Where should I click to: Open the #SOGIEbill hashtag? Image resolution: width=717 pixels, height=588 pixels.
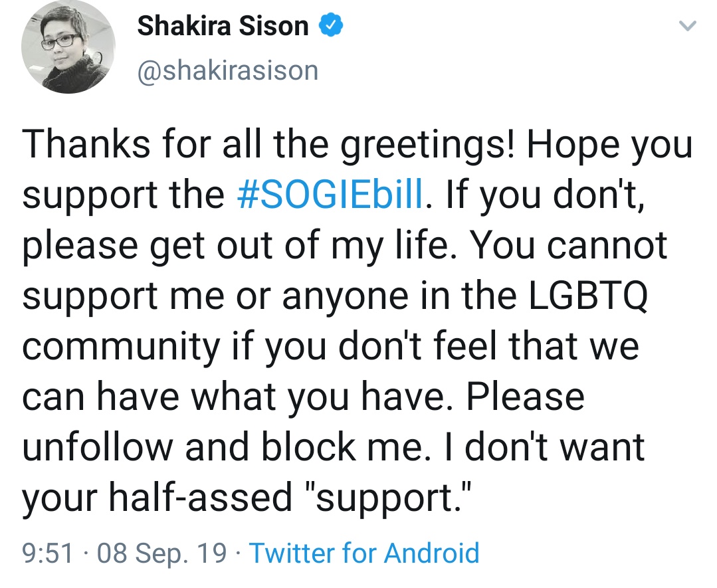point(330,195)
